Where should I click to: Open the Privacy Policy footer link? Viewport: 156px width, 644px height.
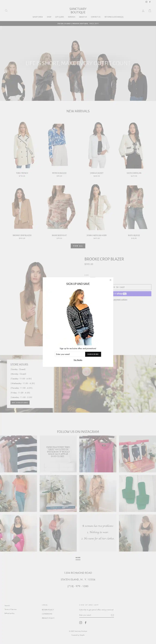point(48,618)
